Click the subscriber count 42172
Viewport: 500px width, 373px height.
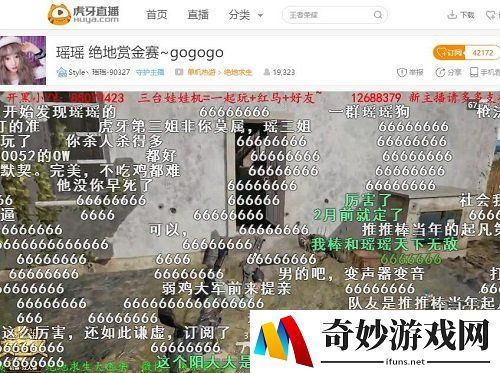coord(483,53)
